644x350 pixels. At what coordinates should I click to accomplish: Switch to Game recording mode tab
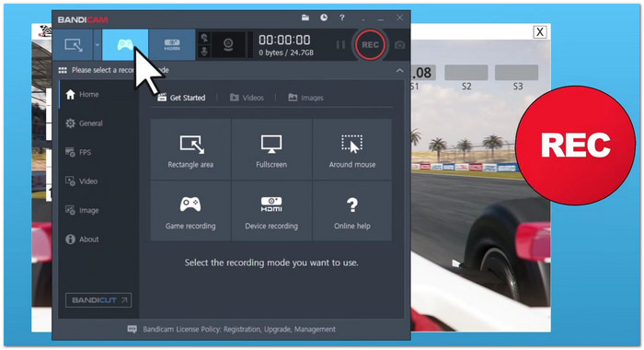[125, 45]
